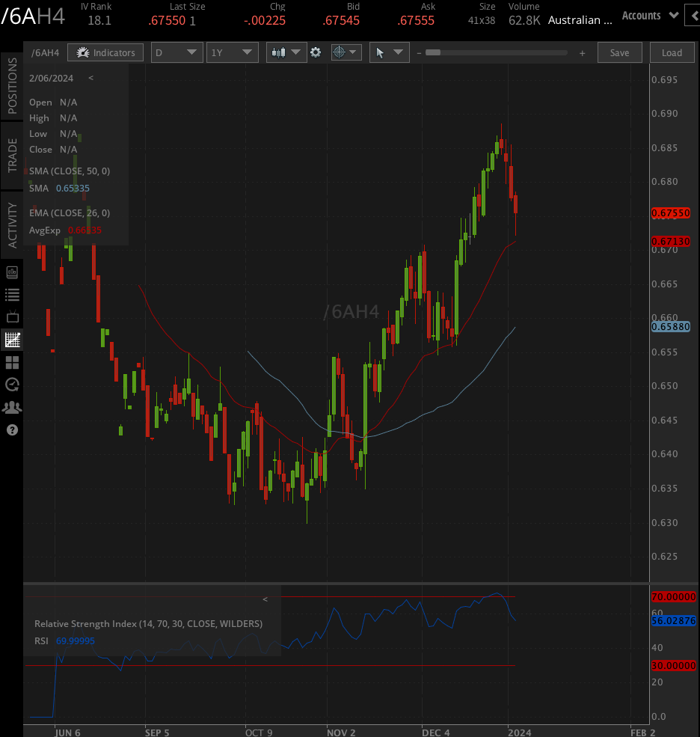Click the 0.67550 last price label
The width and height of the screenshot is (700, 737).
tap(670, 213)
